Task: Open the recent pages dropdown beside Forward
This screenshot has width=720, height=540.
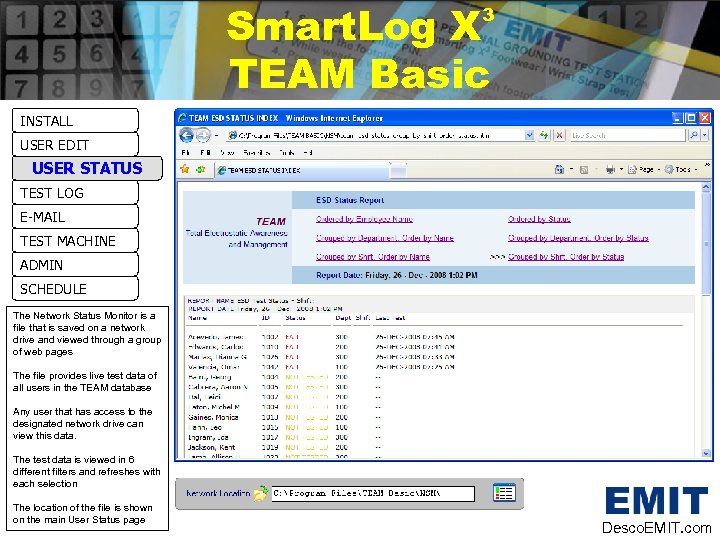Action: (216, 135)
